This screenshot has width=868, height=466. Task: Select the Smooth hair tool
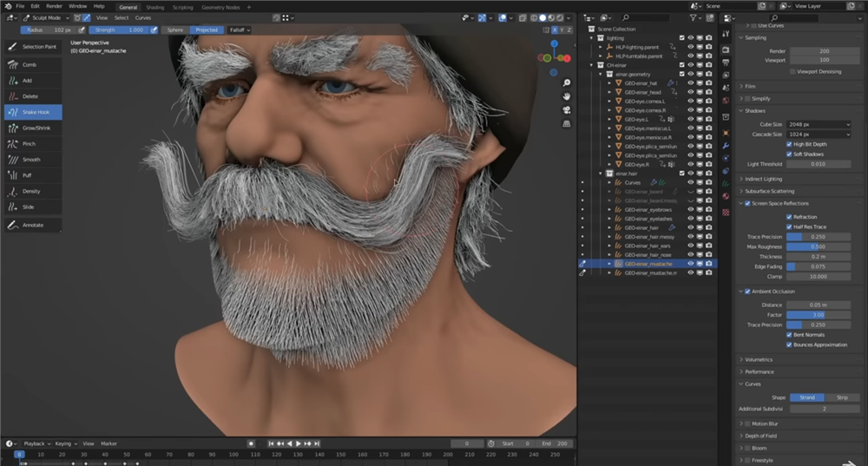(x=30, y=160)
